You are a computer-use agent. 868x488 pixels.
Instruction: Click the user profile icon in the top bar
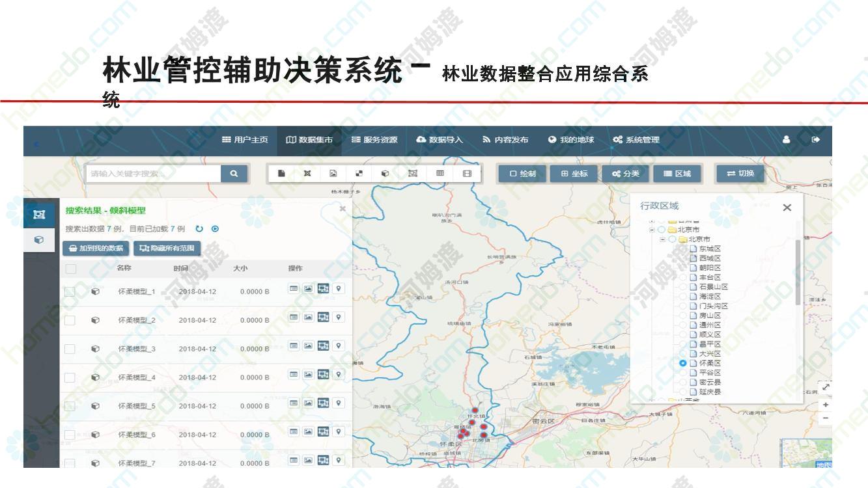786,140
